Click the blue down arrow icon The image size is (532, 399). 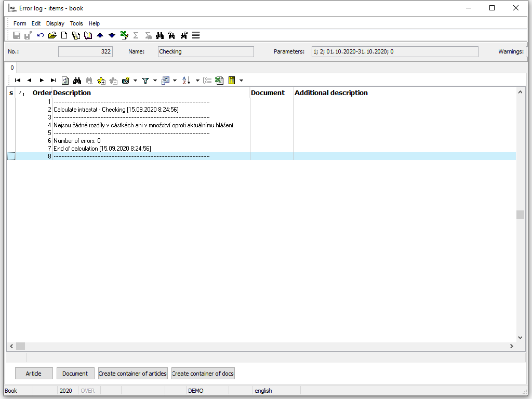tap(112, 35)
